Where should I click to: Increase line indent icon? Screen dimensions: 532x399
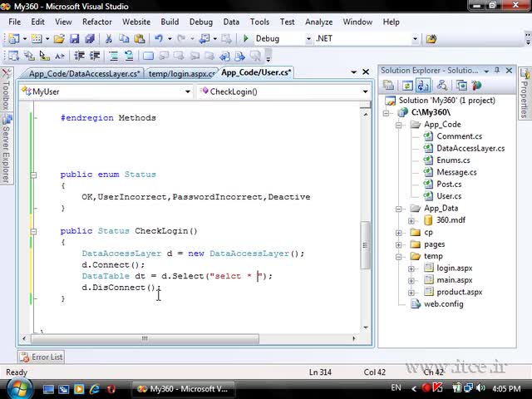(x=95, y=56)
